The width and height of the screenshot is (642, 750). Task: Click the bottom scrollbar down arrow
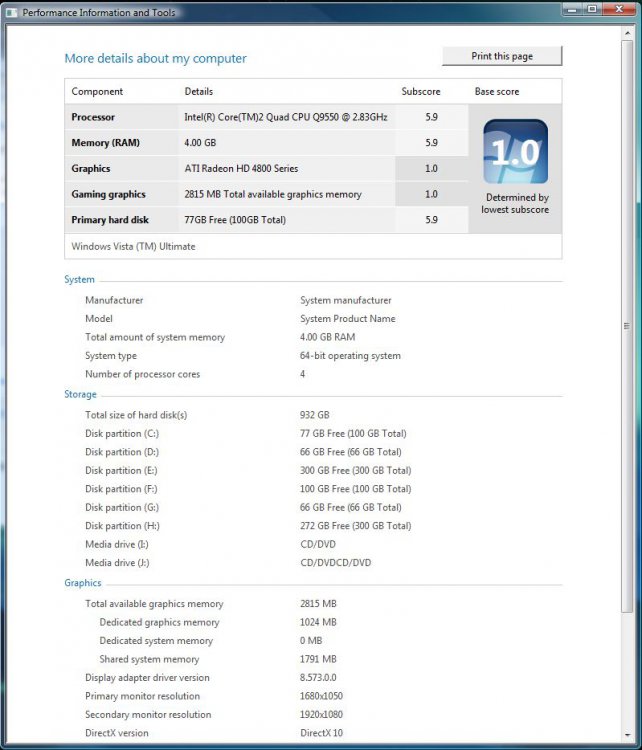[x=627, y=735]
